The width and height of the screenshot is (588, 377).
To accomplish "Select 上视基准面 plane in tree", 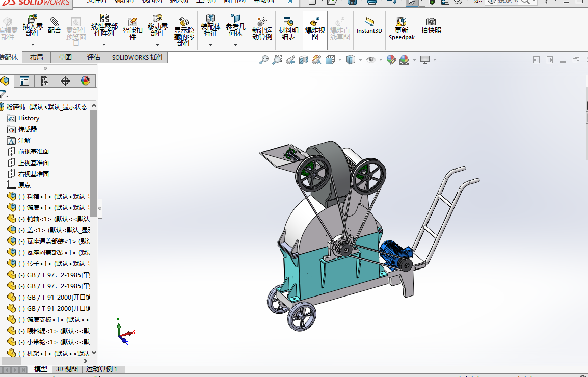I will click(29, 163).
